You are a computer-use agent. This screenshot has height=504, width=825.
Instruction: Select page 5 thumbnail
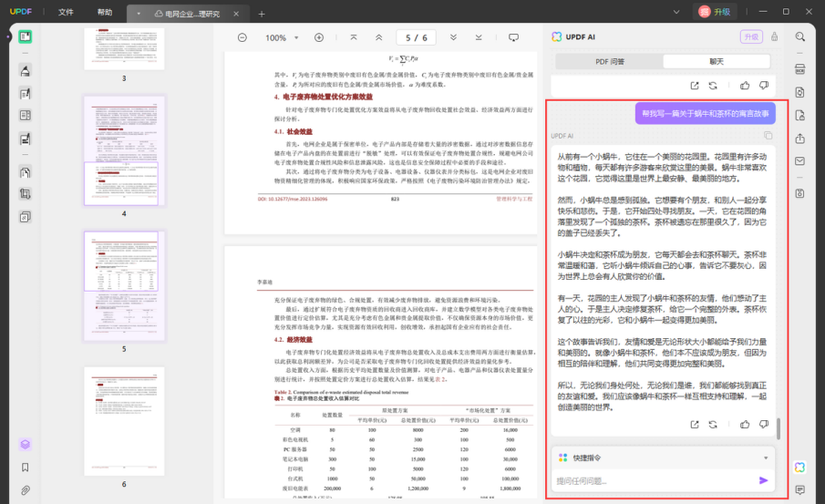pyautogui.click(x=124, y=285)
